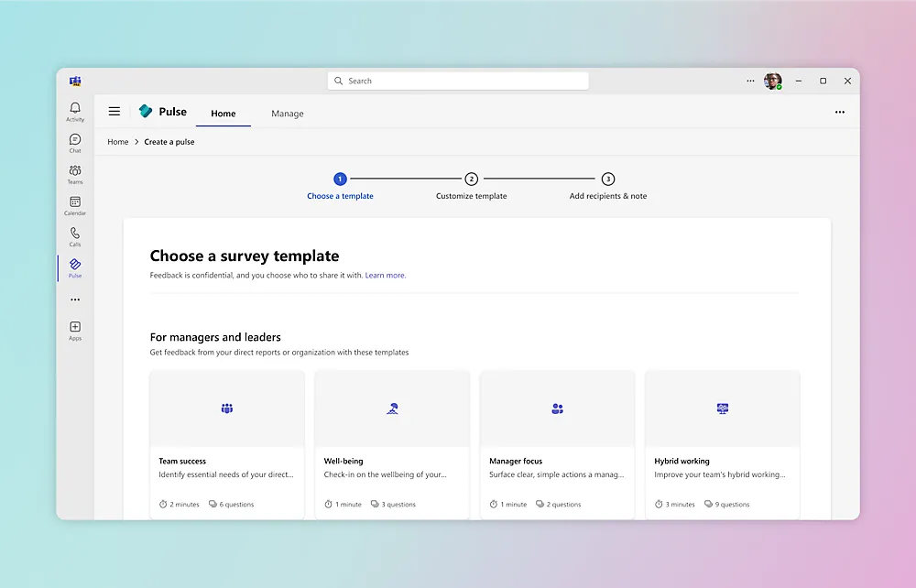Select the Pulse app icon in sidebar
The height and width of the screenshot is (588, 916).
tap(75, 267)
